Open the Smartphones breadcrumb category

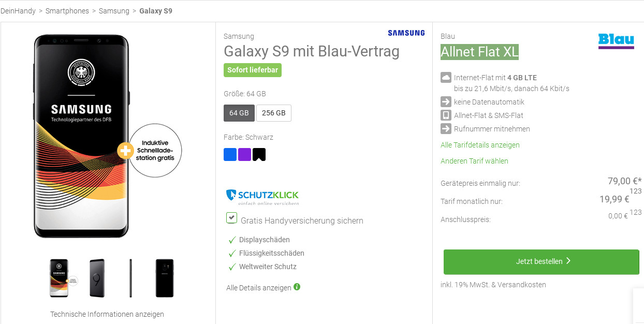[x=67, y=10]
